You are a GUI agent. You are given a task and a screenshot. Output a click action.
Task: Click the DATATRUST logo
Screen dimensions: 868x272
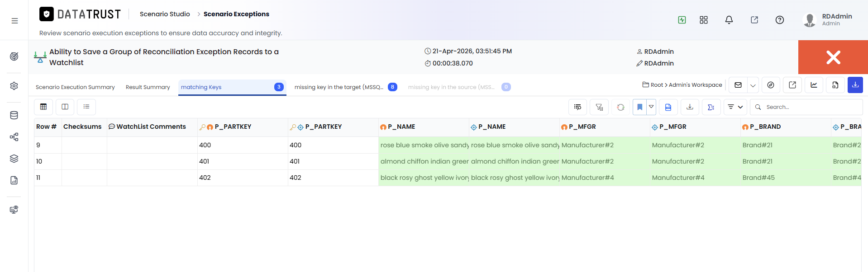click(x=80, y=14)
